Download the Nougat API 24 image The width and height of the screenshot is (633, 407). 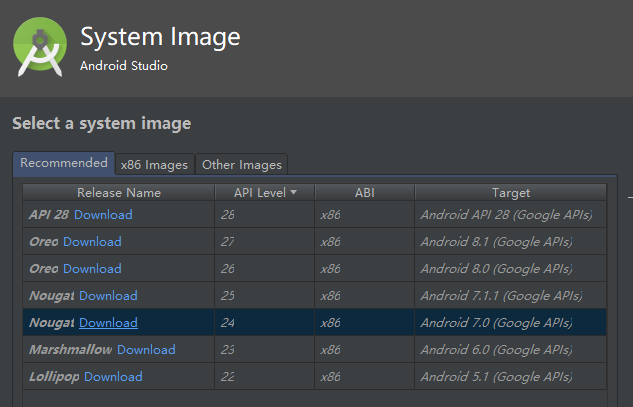pos(108,323)
